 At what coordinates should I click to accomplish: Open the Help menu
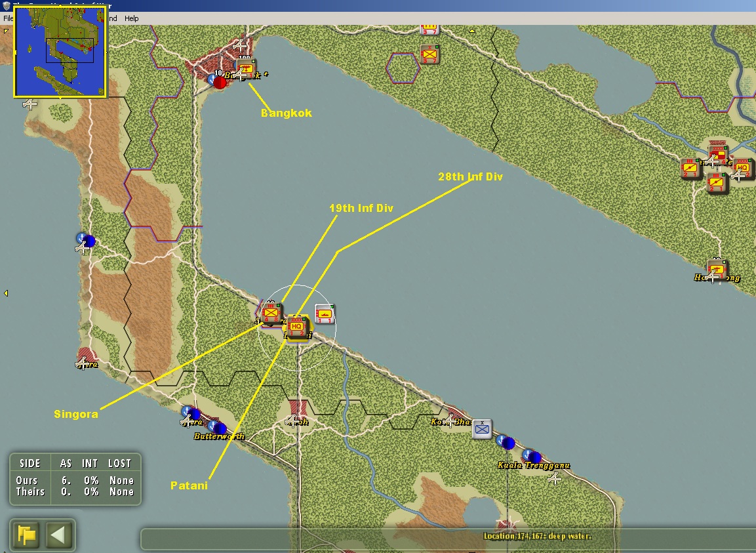(x=132, y=18)
